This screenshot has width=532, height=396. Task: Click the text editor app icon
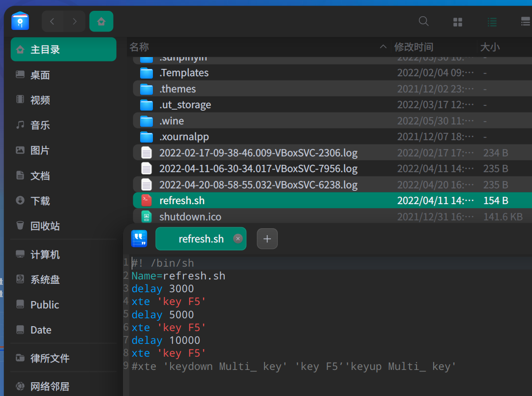139,239
